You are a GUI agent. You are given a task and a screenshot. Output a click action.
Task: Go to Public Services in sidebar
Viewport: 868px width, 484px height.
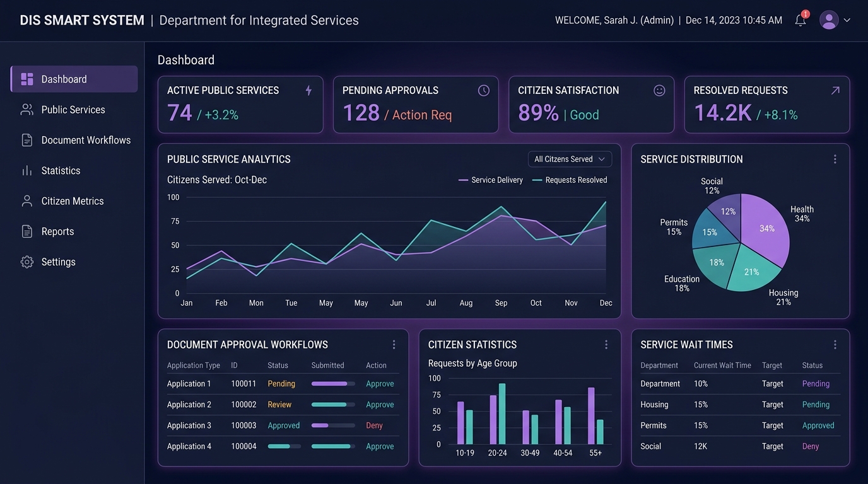tap(74, 110)
